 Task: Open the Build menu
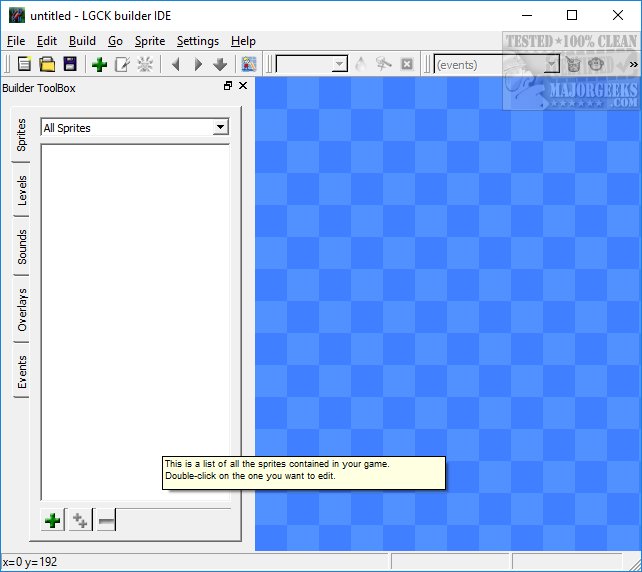pos(82,41)
